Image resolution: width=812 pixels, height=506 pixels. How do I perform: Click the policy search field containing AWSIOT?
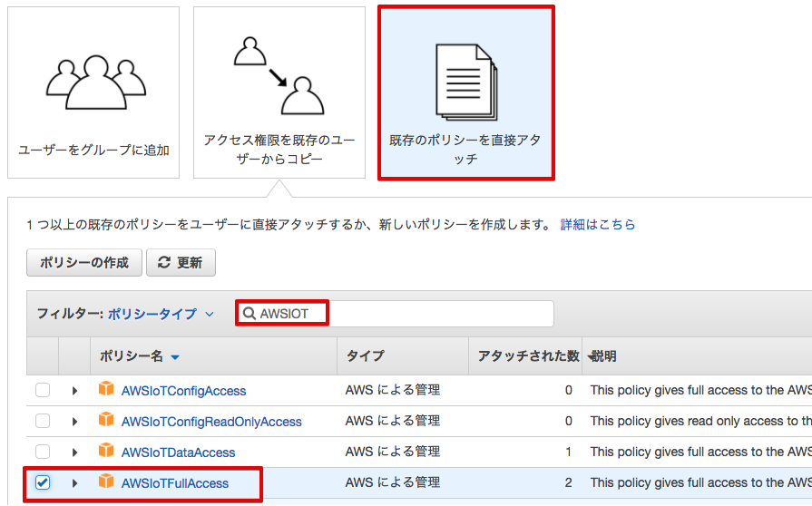[395, 314]
